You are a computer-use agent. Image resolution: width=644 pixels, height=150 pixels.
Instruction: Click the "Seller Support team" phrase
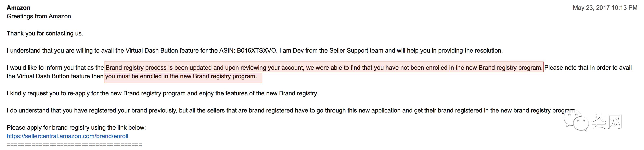[356, 50]
